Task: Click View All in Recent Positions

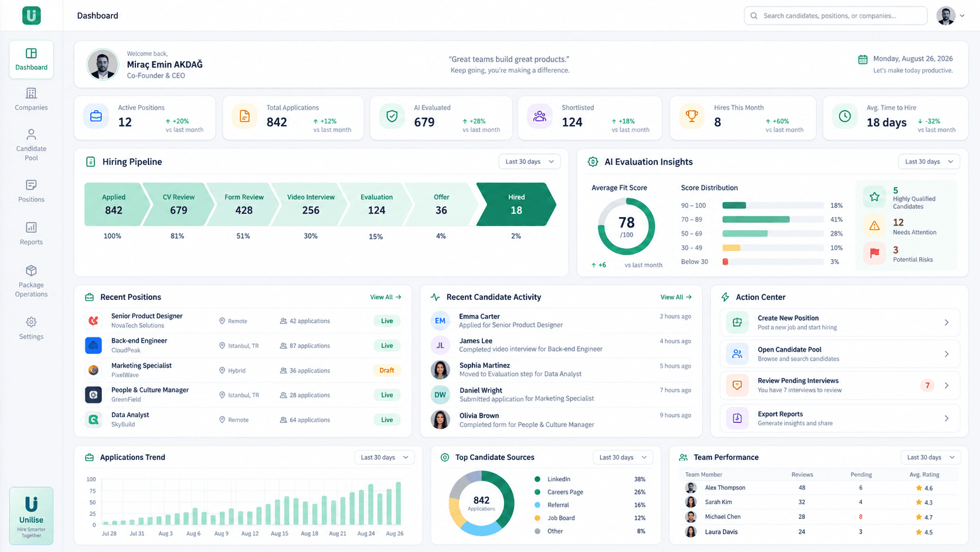Action: coord(386,297)
